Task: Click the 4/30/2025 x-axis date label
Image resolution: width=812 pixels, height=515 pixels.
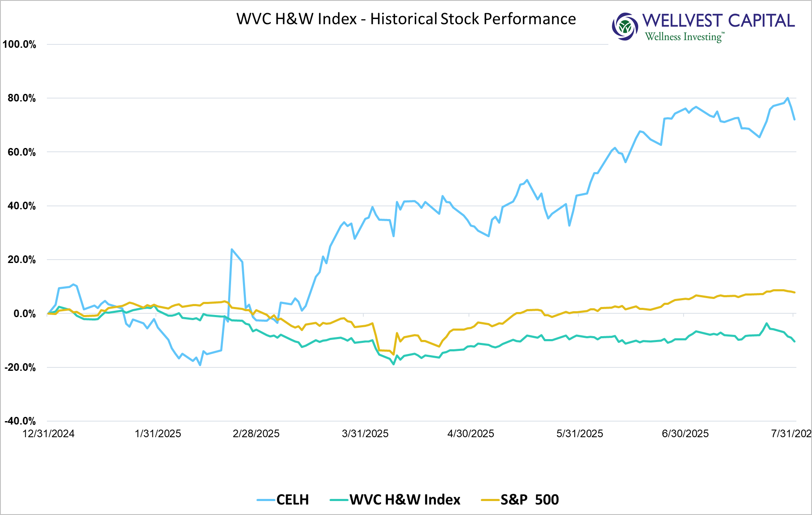Action: (471, 433)
